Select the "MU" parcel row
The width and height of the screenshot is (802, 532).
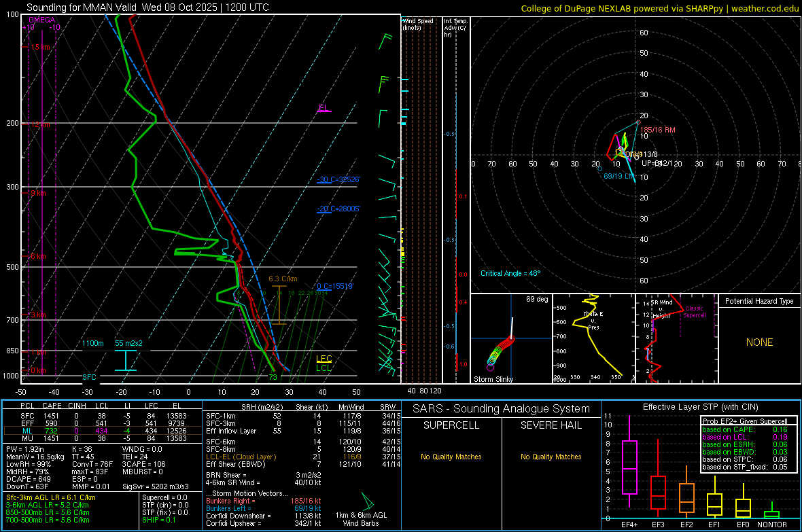tap(103, 438)
